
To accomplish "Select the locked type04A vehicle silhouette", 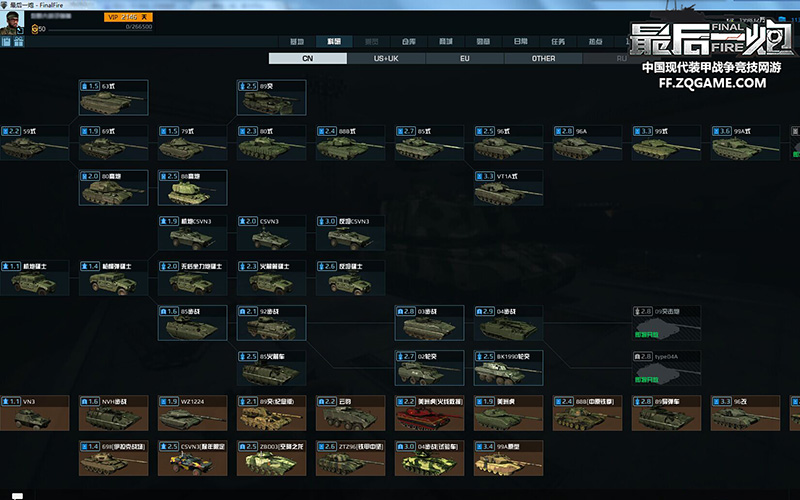I will click(667, 368).
